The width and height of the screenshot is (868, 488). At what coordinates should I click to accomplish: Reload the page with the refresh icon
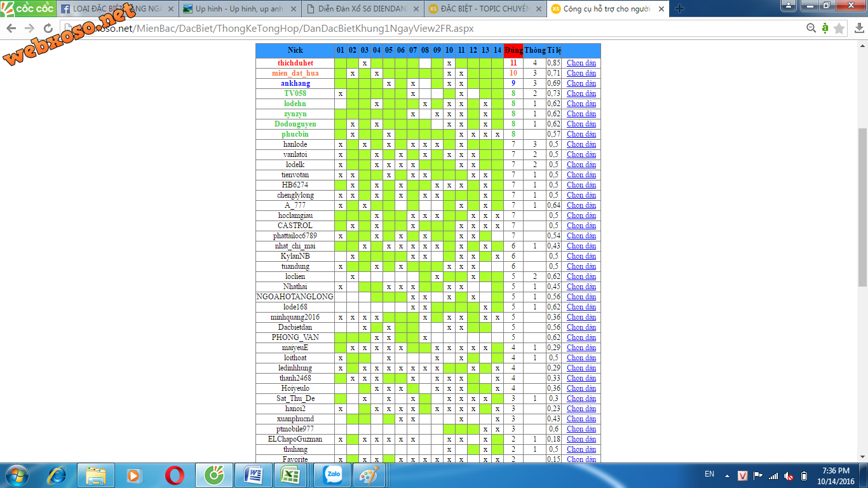pos(48,29)
